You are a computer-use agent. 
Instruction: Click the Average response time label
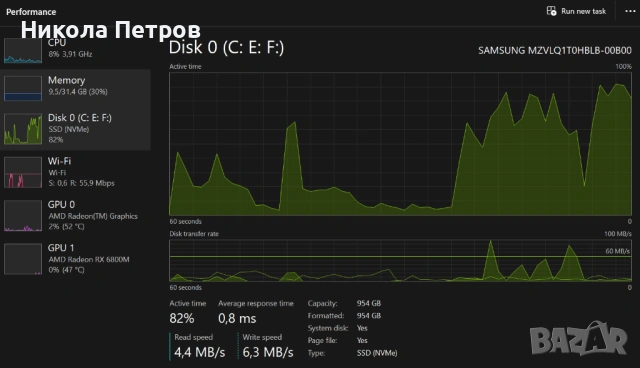click(256, 304)
